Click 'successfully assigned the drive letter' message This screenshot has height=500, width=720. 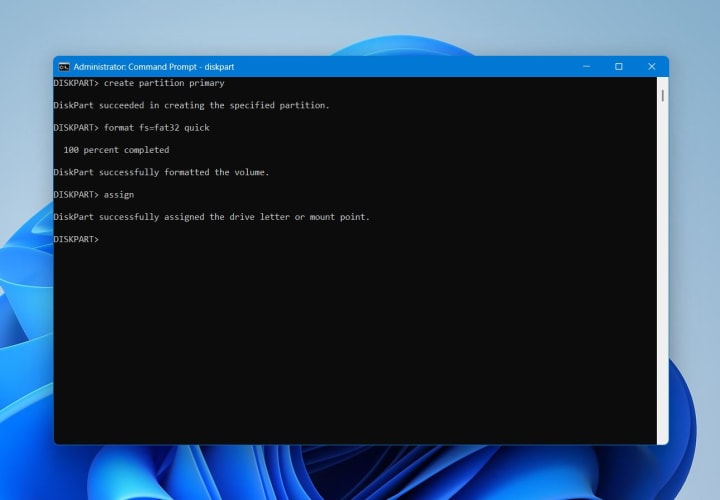coord(212,217)
